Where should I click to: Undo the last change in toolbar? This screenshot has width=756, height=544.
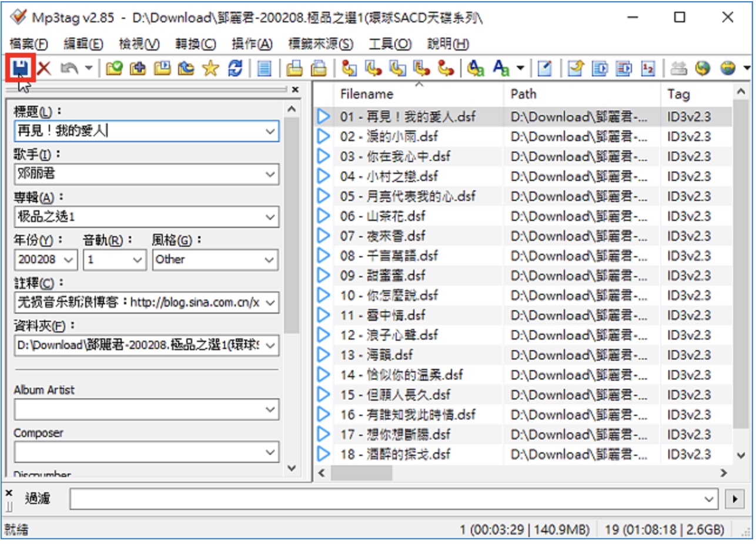click(69, 68)
